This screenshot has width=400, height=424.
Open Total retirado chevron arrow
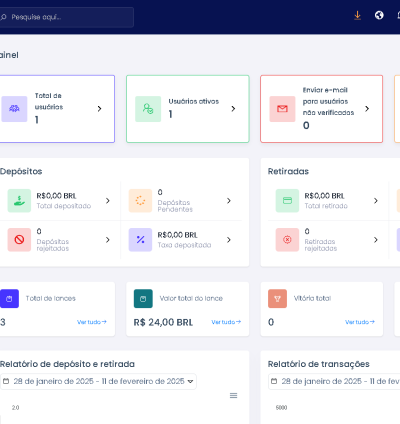click(x=376, y=201)
